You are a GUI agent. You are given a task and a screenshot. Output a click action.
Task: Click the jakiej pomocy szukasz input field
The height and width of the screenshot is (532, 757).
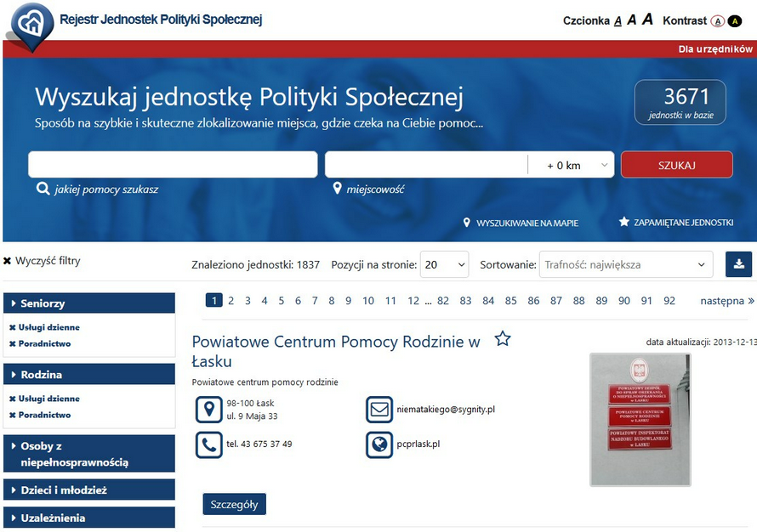[x=173, y=165]
